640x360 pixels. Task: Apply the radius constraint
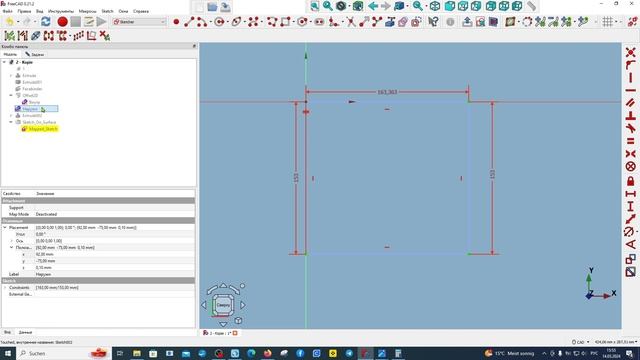coord(629,232)
